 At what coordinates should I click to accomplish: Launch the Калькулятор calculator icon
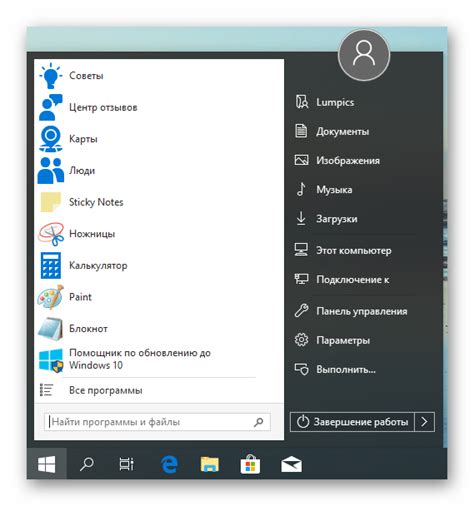pyautogui.click(x=50, y=265)
